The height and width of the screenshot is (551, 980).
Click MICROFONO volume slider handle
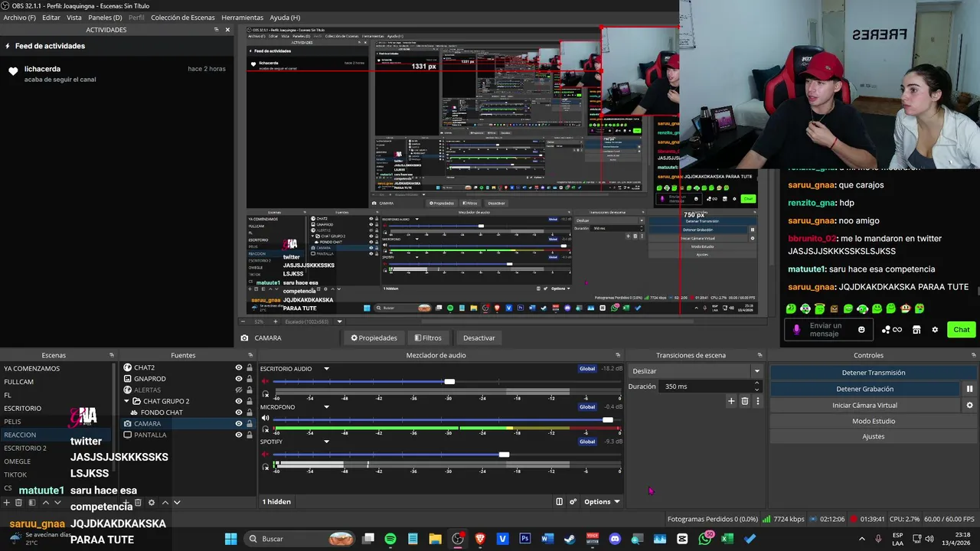pos(607,419)
